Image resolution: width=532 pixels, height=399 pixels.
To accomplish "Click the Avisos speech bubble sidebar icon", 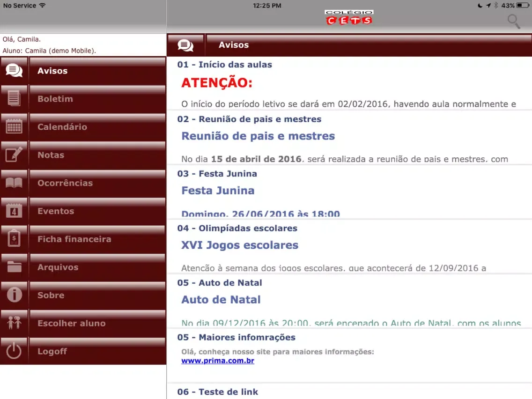I will click(x=14, y=71).
